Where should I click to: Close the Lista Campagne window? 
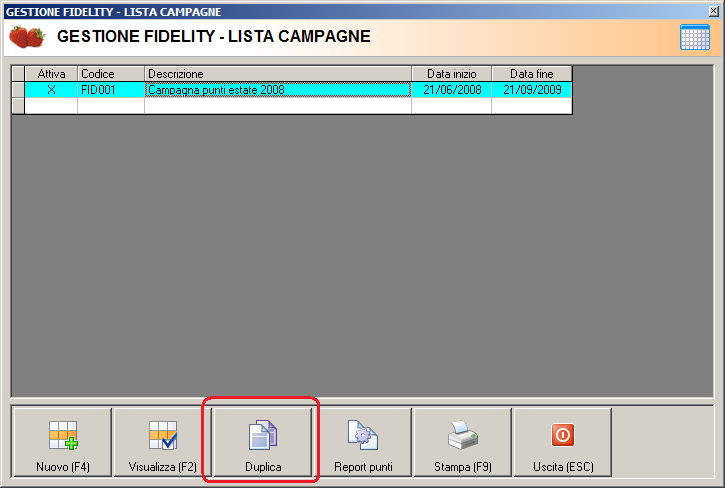click(713, 11)
